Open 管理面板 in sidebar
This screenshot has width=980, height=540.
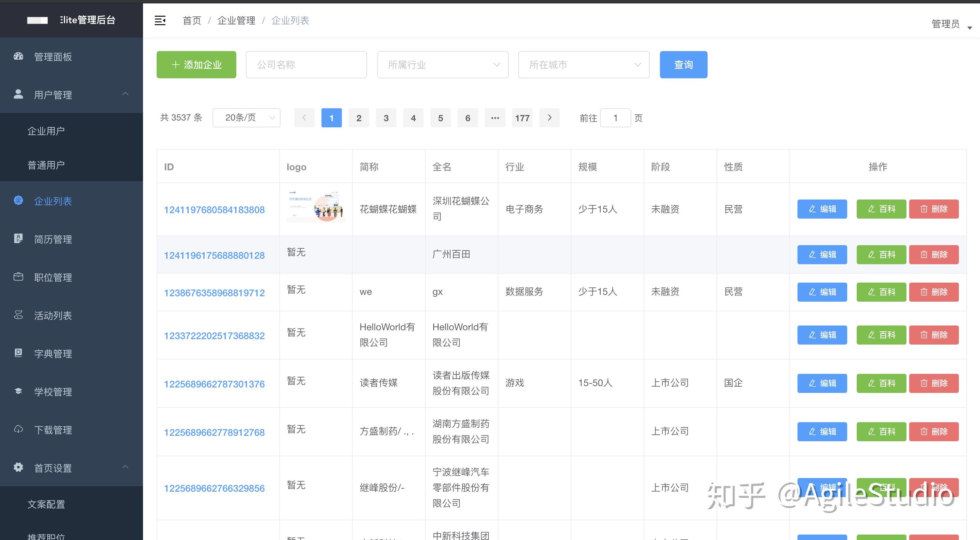(x=72, y=56)
